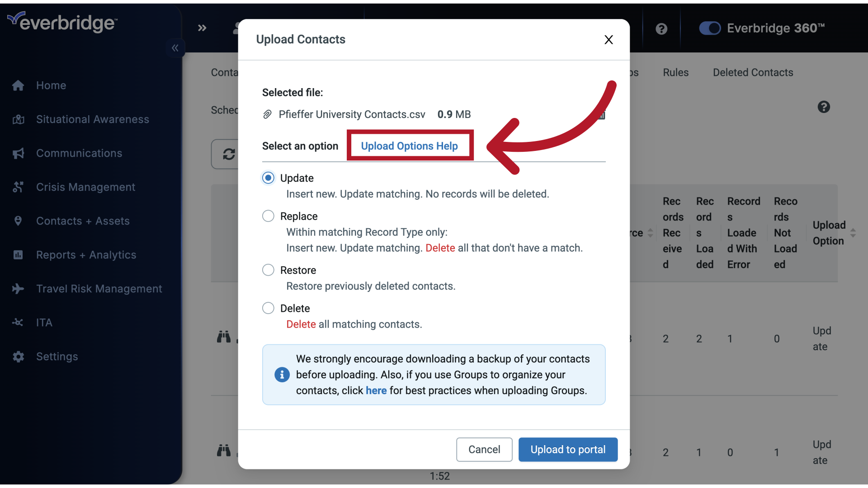868x488 pixels.
Task: Click the Pfeiffer University Contacts.csv attachment
Action: (352, 114)
